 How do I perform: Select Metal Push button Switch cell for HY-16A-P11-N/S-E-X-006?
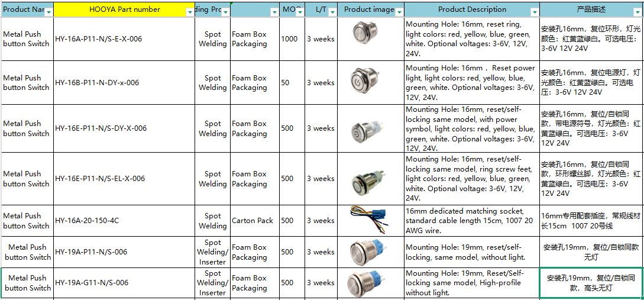click(27, 39)
